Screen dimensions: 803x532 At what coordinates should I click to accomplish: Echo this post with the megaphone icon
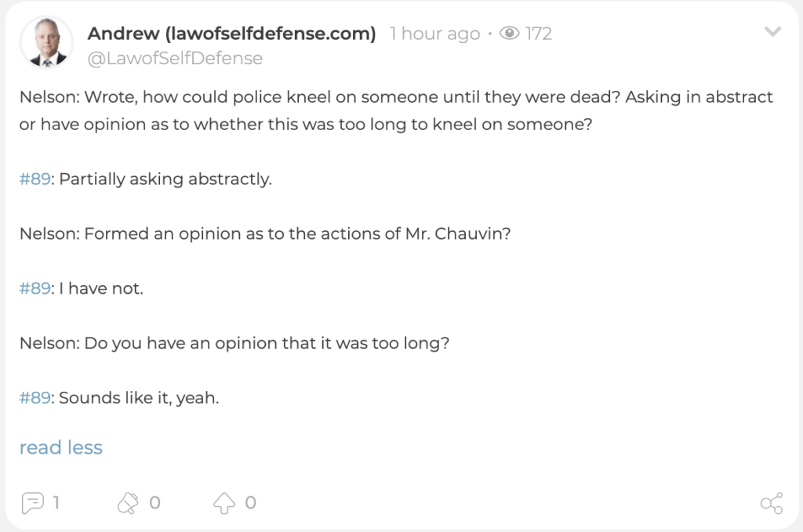(x=128, y=503)
